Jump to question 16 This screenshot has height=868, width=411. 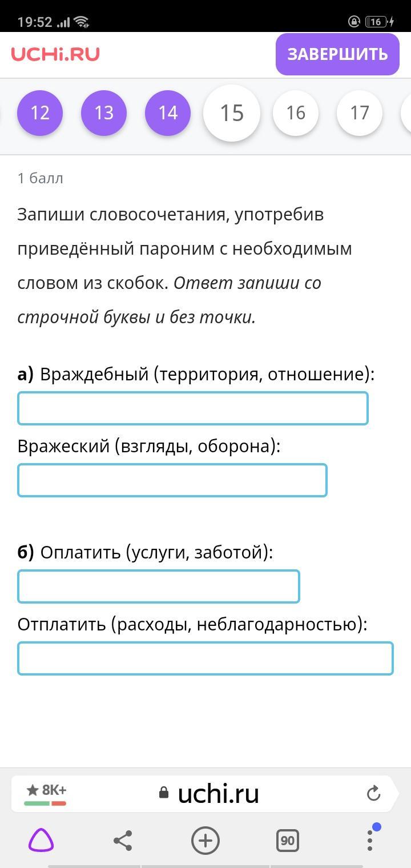(296, 113)
